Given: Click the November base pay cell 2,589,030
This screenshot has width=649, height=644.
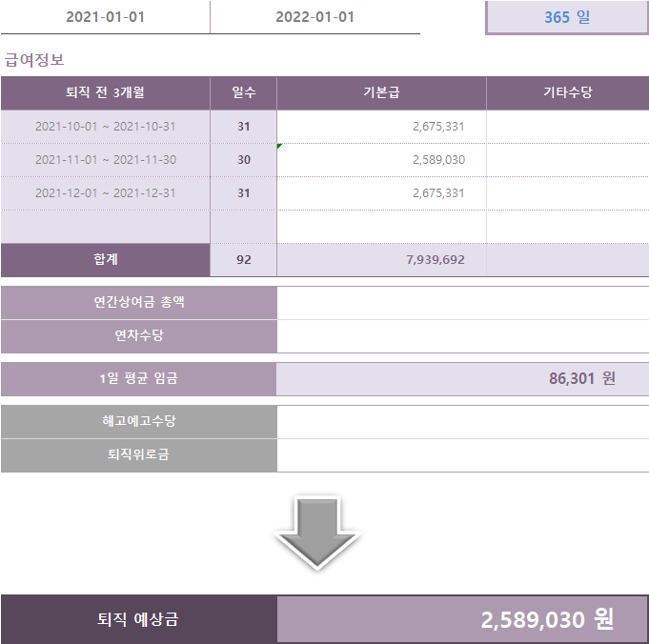Looking at the screenshot, I should (x=381, y=160).
